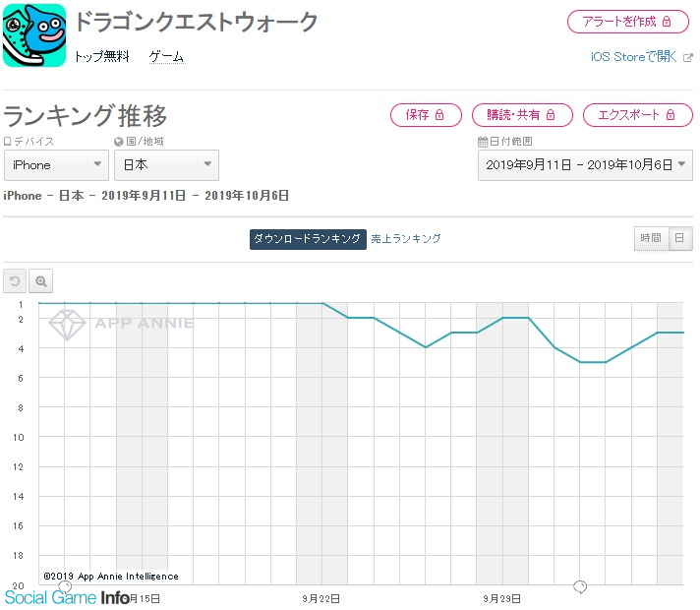Image resolution: width=700 pixels, height=610 pixels.
Task: Click the speech bubble event marker after 9月29日
Action: click(580, 586)
